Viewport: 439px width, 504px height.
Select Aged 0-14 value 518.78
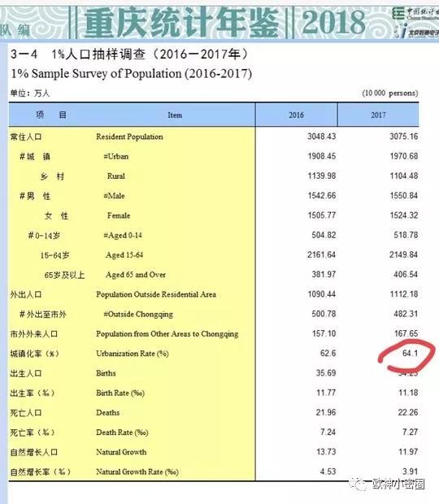[406, 235]
